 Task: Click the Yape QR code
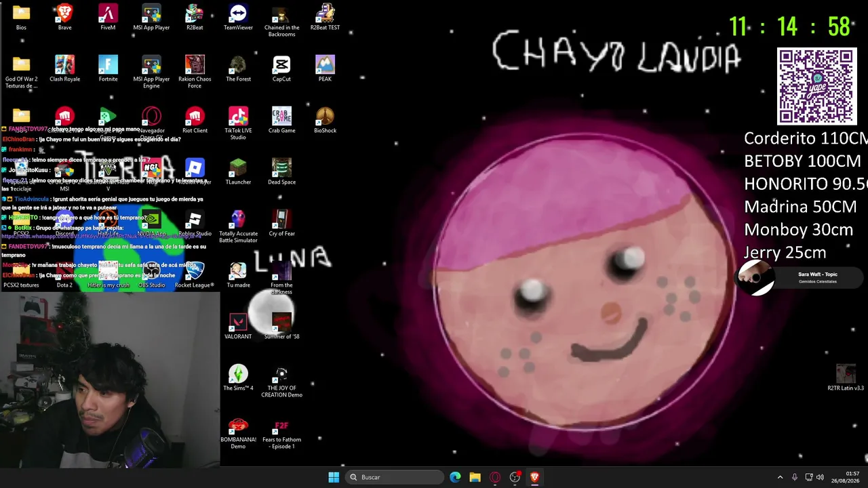(x=816, y=87)
